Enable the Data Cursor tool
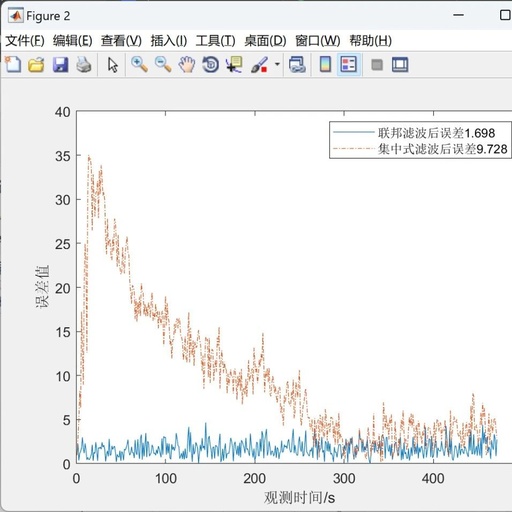512x512 pixels. (234, 64)
